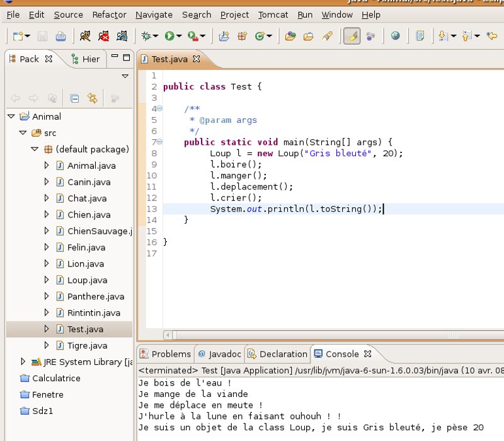The image size is (504, 441).
Task: Toggle the javadoc fold marker at line 4
Action: pyautogui.click(x=160, y=108)
